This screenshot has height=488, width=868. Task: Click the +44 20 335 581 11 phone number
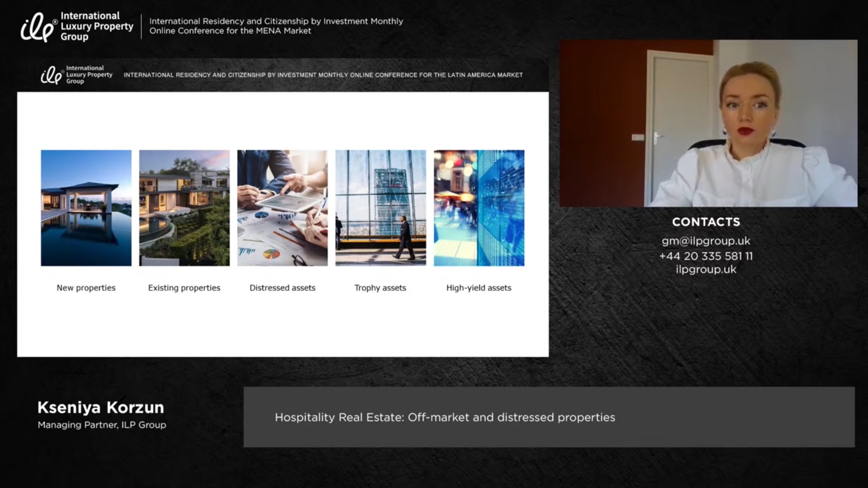click(x=706, y=256)
